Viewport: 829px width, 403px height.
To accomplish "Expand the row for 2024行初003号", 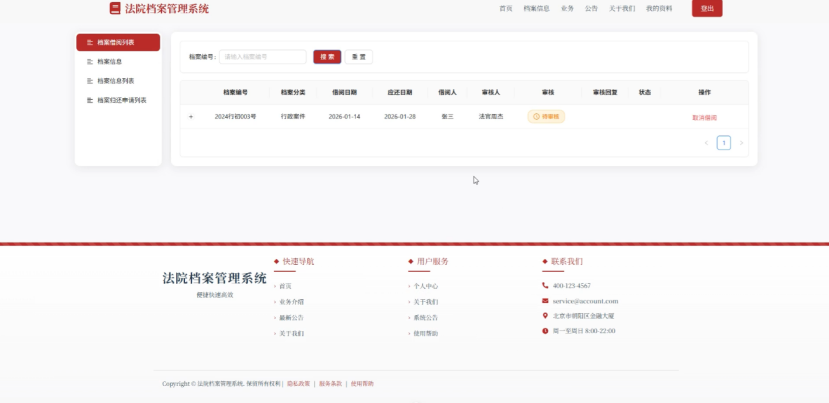I will tap(191, 116).
